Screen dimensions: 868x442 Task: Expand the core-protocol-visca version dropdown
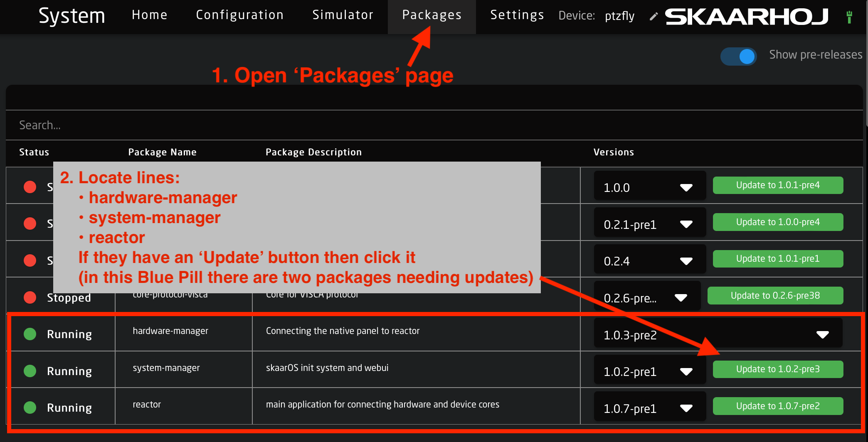[x=647, y=296]
